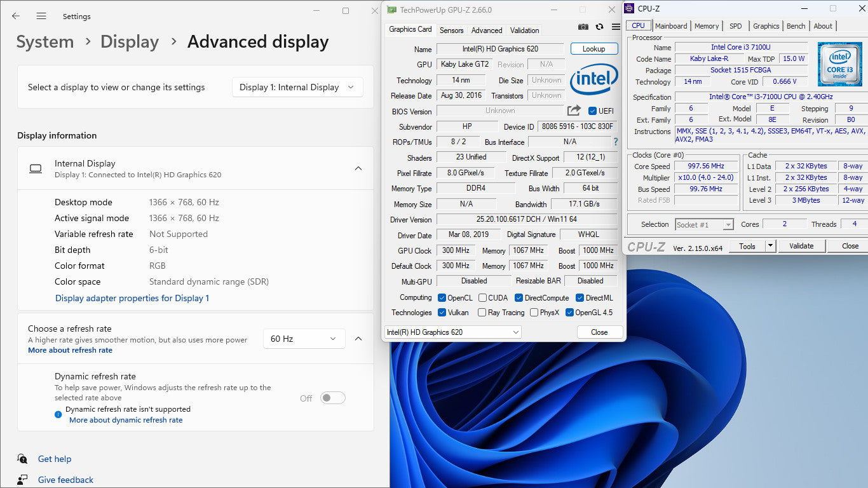Viewport: 868px width, 488px height.
Task: Click the Bus Interface question mark icon
Action: (x=615, y=142)
